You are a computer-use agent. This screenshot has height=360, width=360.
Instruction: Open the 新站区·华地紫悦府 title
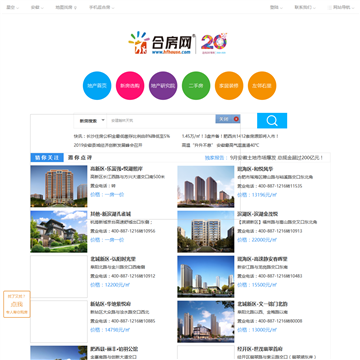(x=111, y=304)
